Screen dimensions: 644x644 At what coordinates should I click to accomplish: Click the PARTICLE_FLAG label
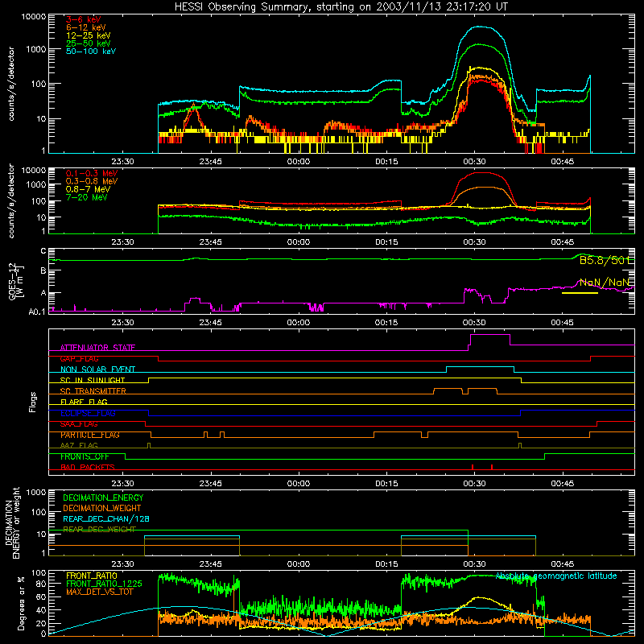click(x=90, y=435)
